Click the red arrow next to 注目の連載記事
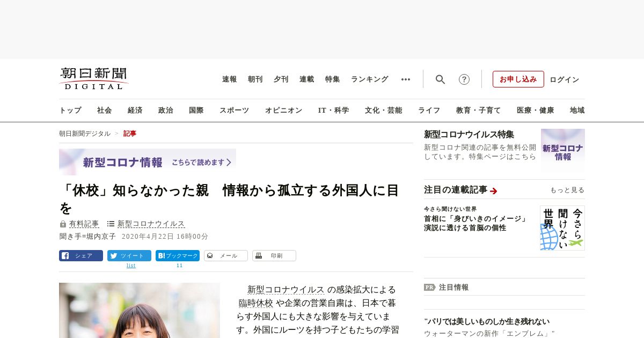The image size is (644, 338). (x=494, y=190)
